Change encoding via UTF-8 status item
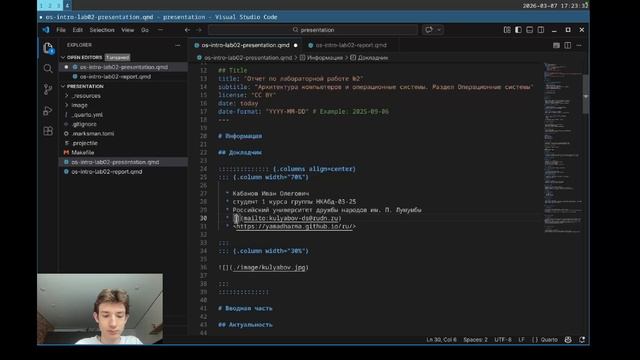Image resolution: width=640 pixels, height=360 pixels. [x=503, y=340]
